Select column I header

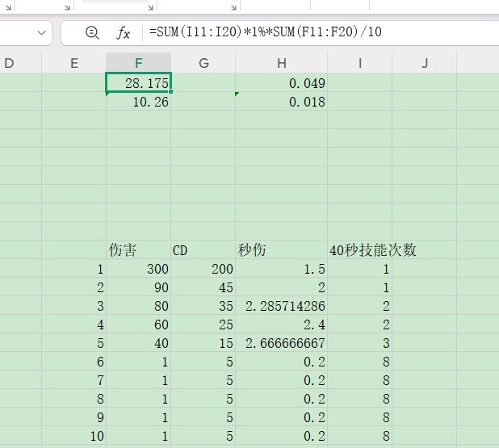click(359, 63)
